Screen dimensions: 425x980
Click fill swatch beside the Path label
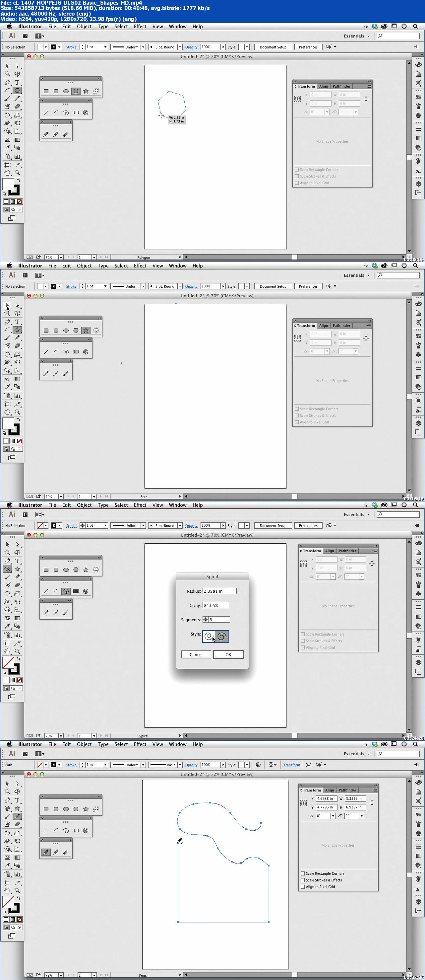(x=40, y=765)
